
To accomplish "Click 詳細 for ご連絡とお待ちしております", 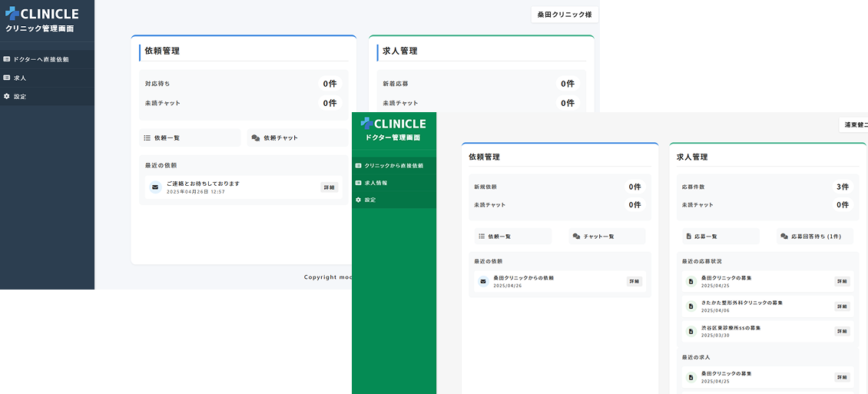I will click(x=329, y=187).
